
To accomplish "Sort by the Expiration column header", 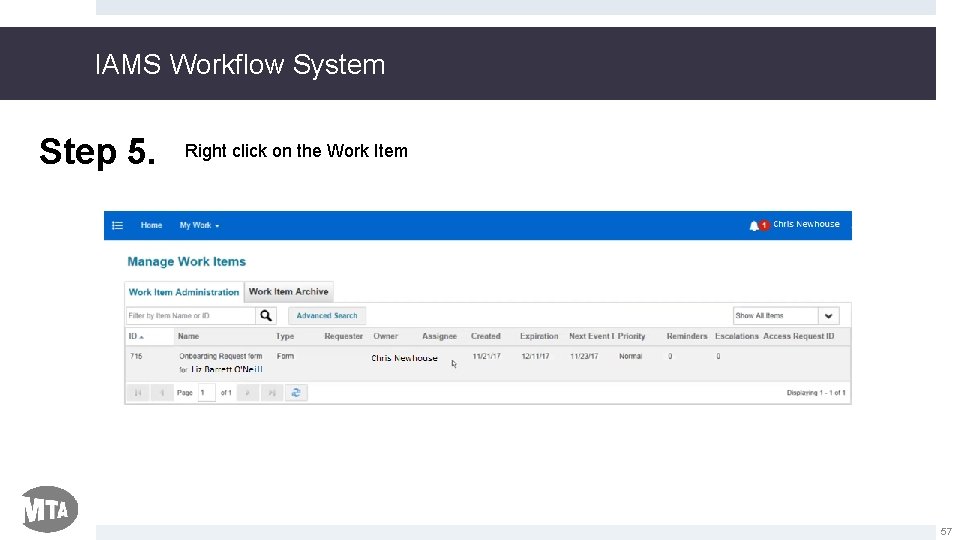I will pos(539,336).
